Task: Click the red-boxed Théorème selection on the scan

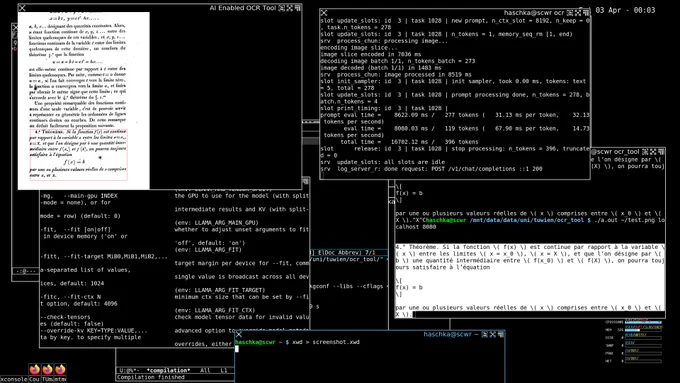Action: tap(78, 154)
